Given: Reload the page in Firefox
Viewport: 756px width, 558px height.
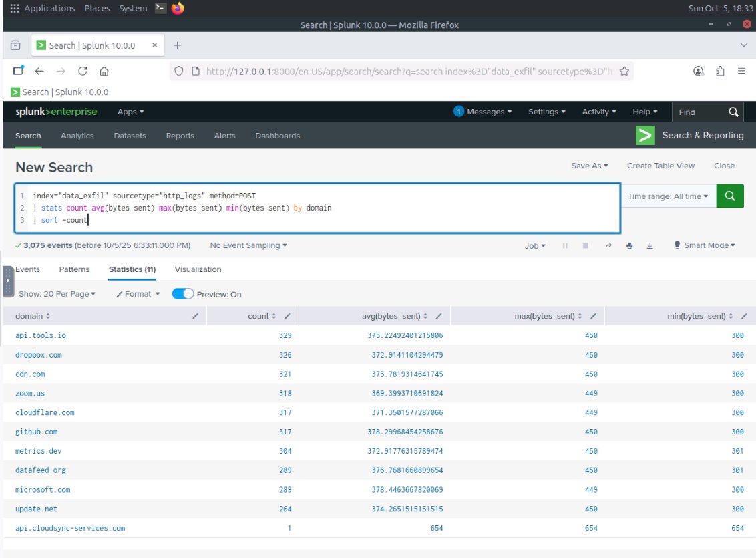Looking at the screenshot, I should coord(82,72).
